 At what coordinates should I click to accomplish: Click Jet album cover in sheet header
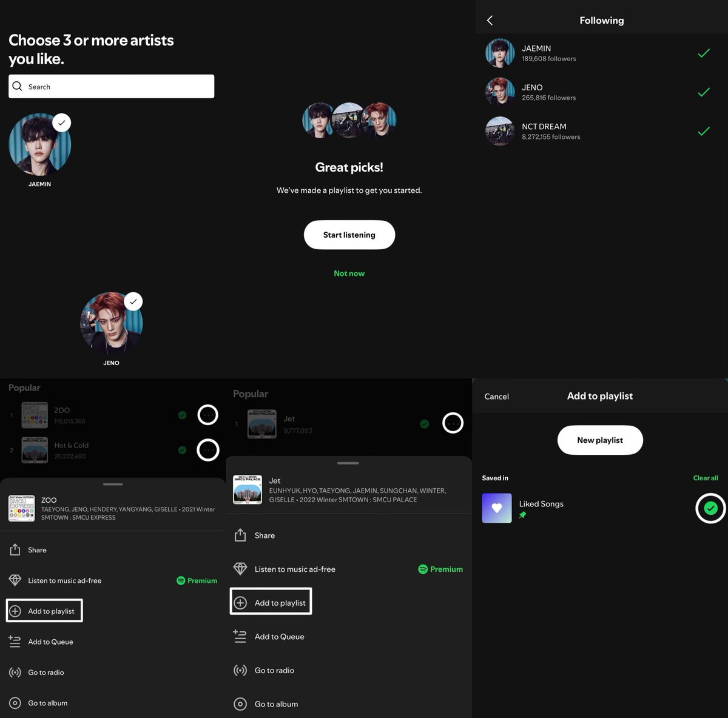point(248,489)
